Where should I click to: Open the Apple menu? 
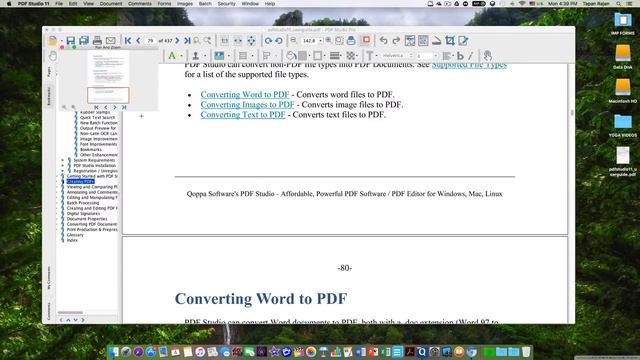pos(9,4)
